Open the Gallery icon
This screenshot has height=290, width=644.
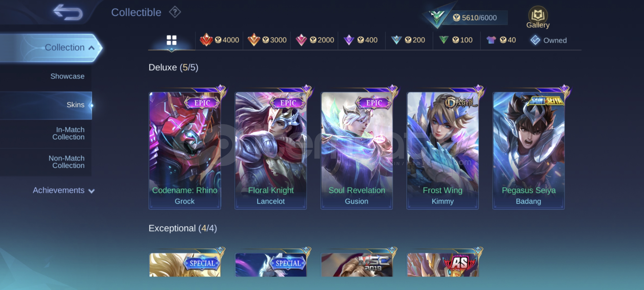click(x=538, y=17)
